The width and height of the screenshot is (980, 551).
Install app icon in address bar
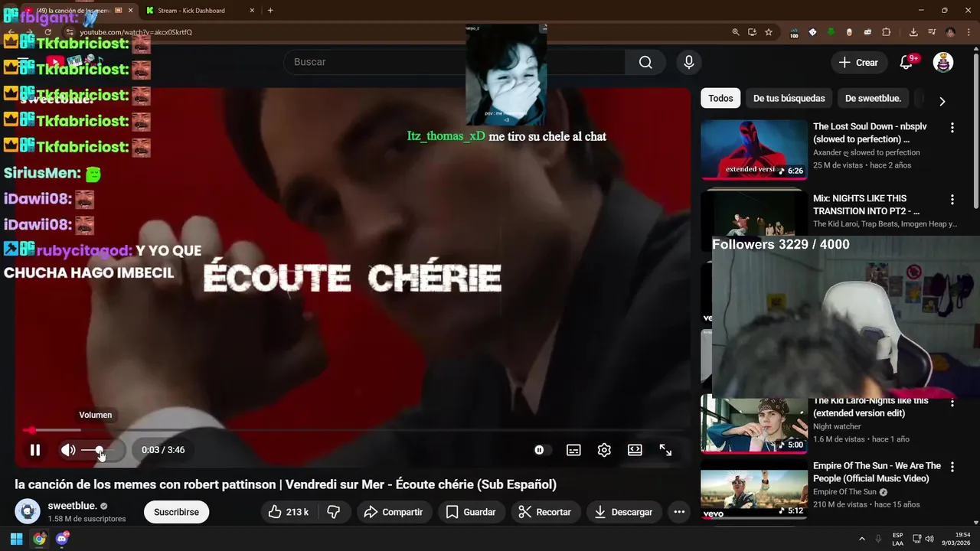pos(752,32)
